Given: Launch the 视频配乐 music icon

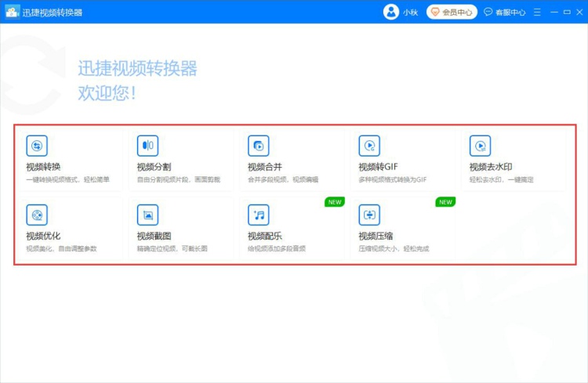Looking at the screenshot, I should [x=259, y=215].
